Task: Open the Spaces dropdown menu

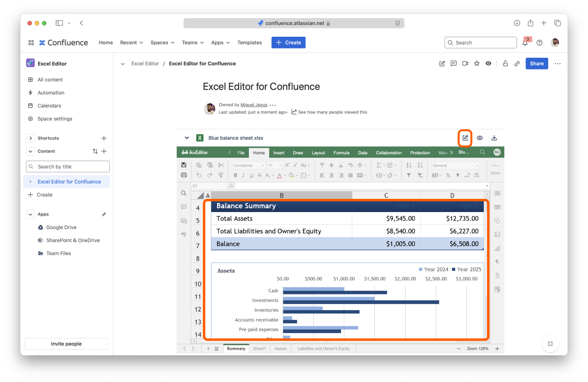Action: click(x=163, y=43)
